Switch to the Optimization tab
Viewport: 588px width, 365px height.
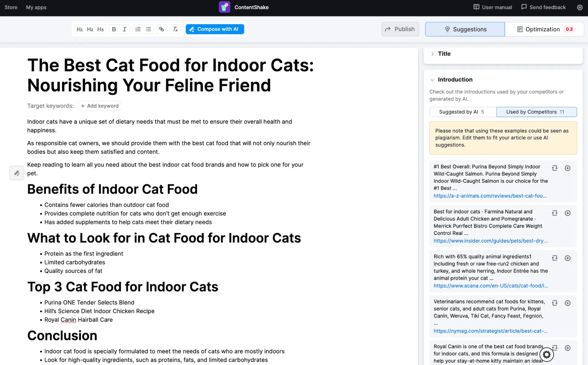click(544, 29)
